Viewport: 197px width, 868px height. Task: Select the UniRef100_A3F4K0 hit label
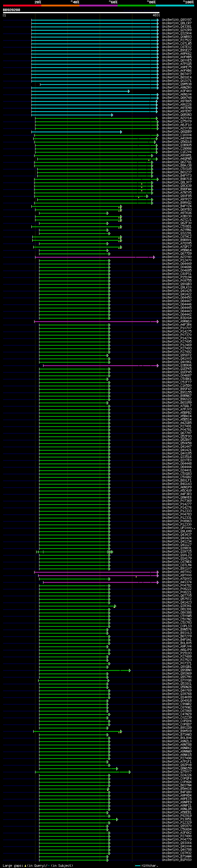click(x=177, y=91)
